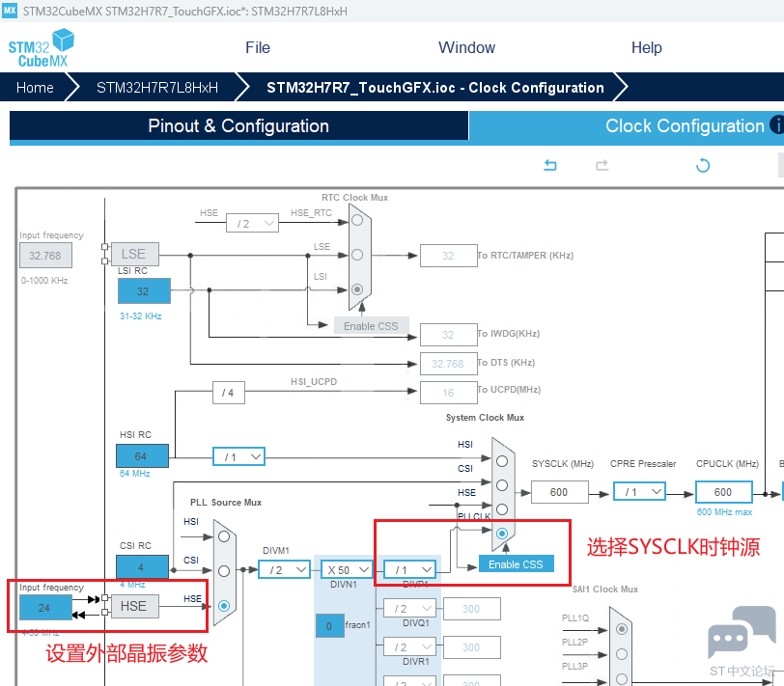Open the DIVQ1 /2 dropdown
Image resolution: width=784 pixels, height=686 pixels.
(409, 609)
